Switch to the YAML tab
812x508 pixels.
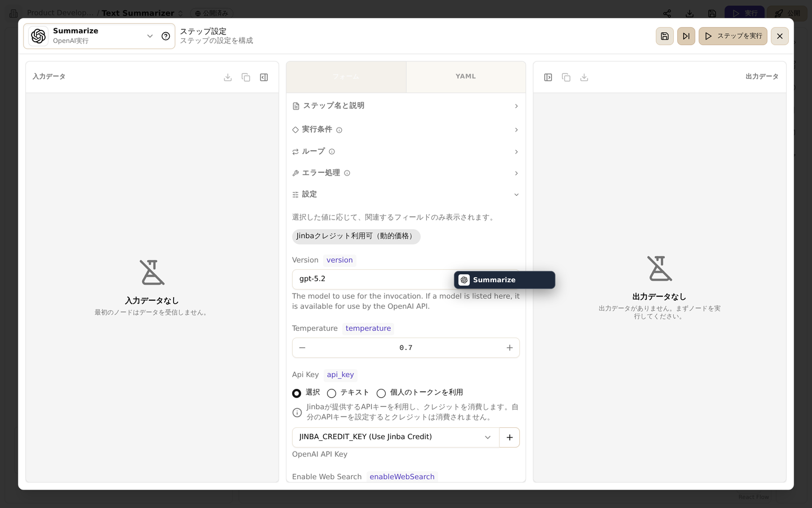tap(466, 77)
